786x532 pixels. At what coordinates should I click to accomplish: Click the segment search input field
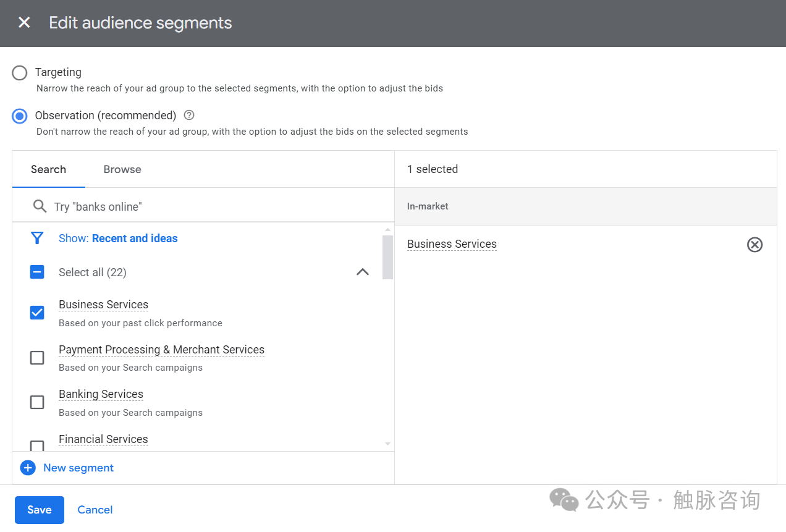[x=203, y=206]
